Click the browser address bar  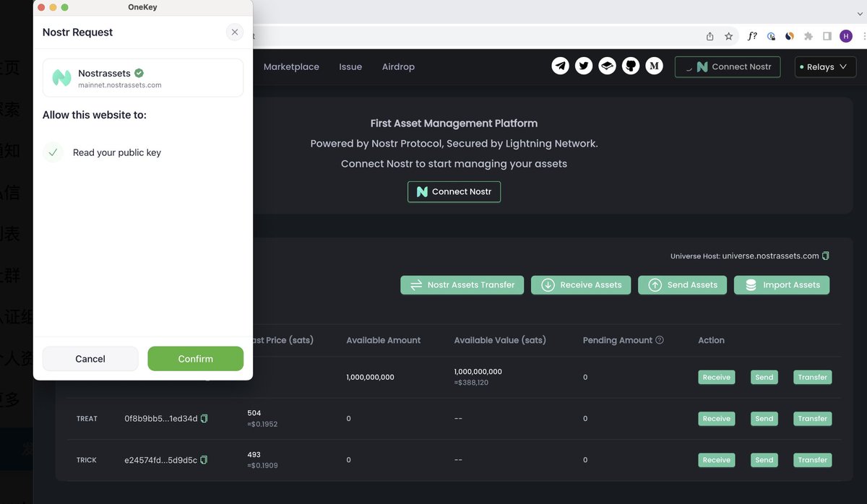(477, 36)
